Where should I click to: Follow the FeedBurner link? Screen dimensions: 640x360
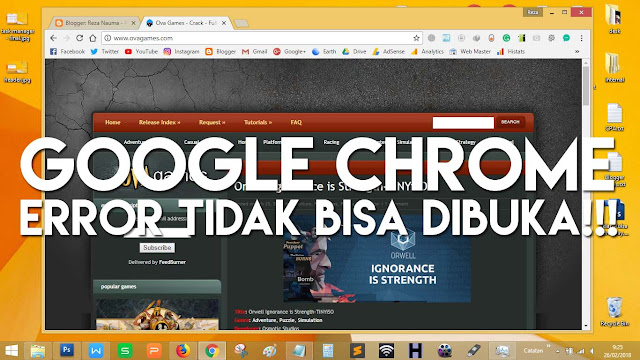pyautogui.click(x=172, y=262)
